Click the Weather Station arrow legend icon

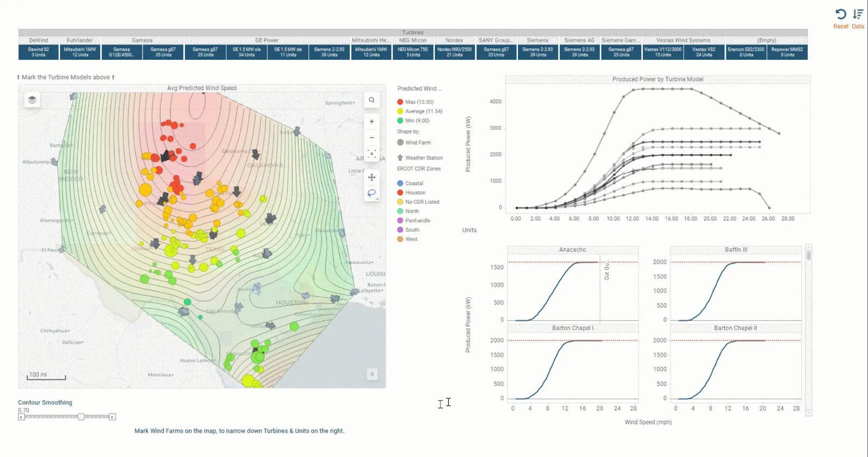point(400,158)
